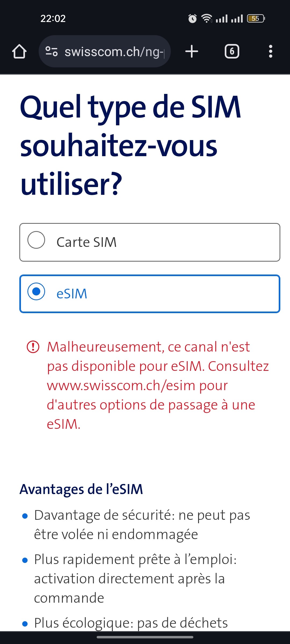This screenshot has width=290, height=644.
Task: Tap the red error warning icon
Action: tap(33, 347)
